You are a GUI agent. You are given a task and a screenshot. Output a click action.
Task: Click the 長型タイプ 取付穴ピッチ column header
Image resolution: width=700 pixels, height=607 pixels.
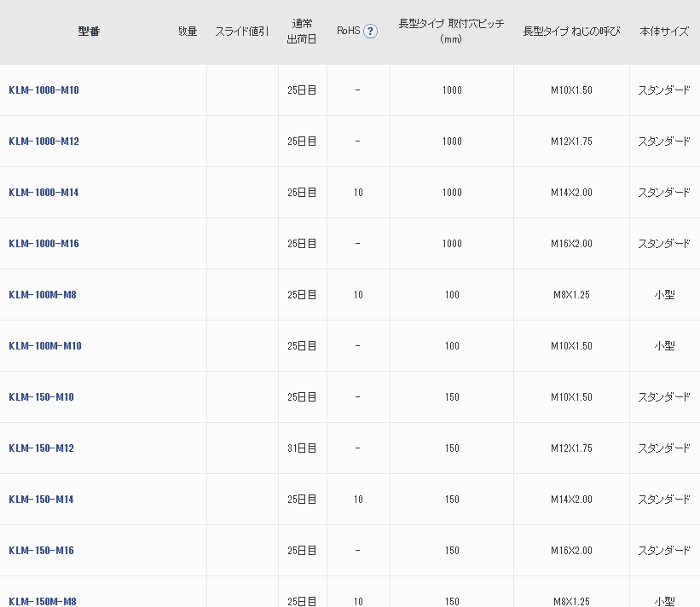point(451,32)
